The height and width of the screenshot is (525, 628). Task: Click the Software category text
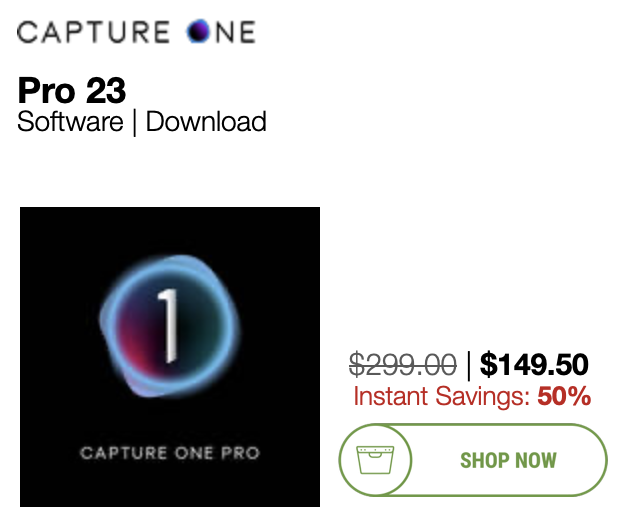pyautogui.click(x=71, y=122)
